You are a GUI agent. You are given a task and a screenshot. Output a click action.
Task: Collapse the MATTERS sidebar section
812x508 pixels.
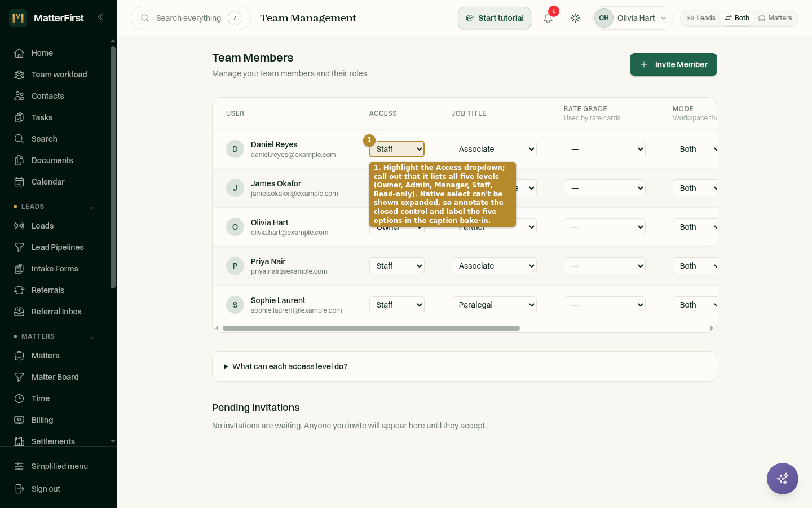point(91,337)
